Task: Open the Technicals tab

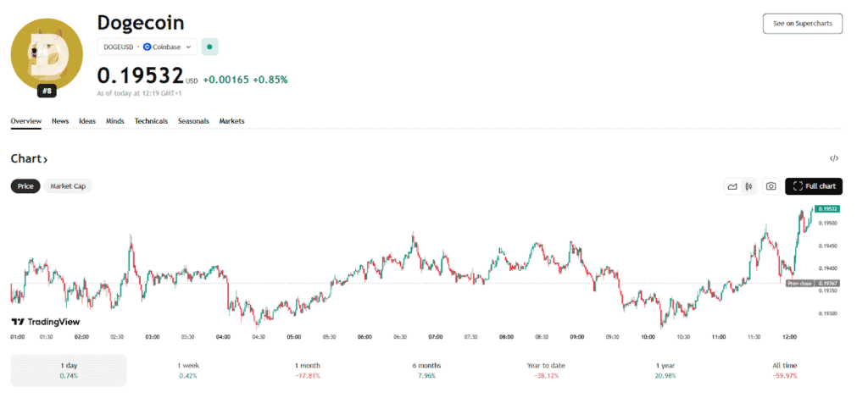Action: pos(151,121)
